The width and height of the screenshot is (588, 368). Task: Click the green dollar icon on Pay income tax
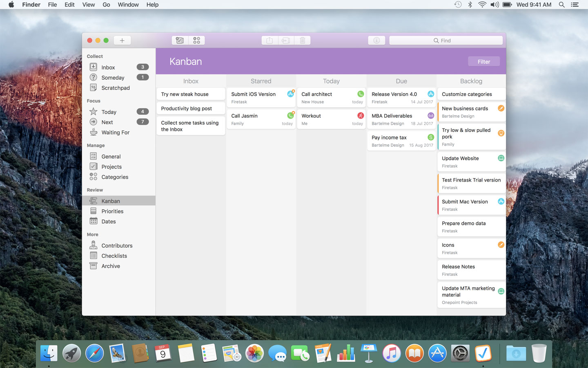(x=431, y=137)
